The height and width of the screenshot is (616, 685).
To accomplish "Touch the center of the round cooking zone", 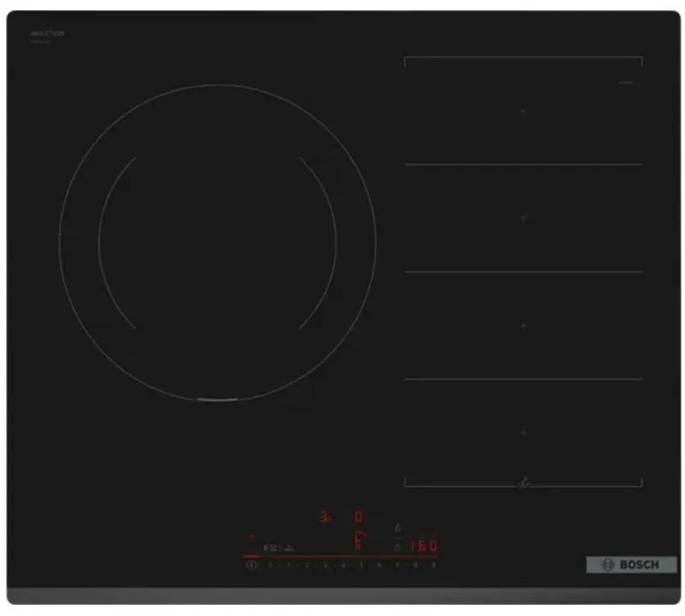I will coord(217,242).
